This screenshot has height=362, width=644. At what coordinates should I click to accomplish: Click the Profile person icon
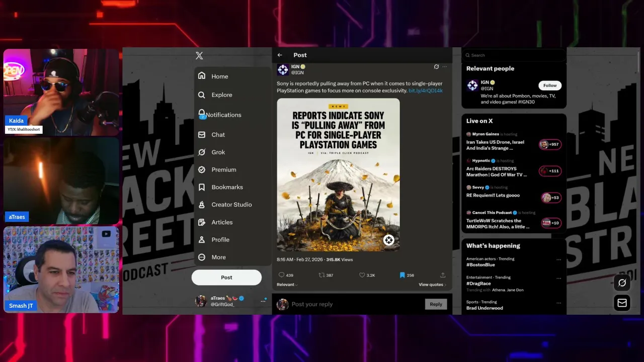[x=202, y=240]
